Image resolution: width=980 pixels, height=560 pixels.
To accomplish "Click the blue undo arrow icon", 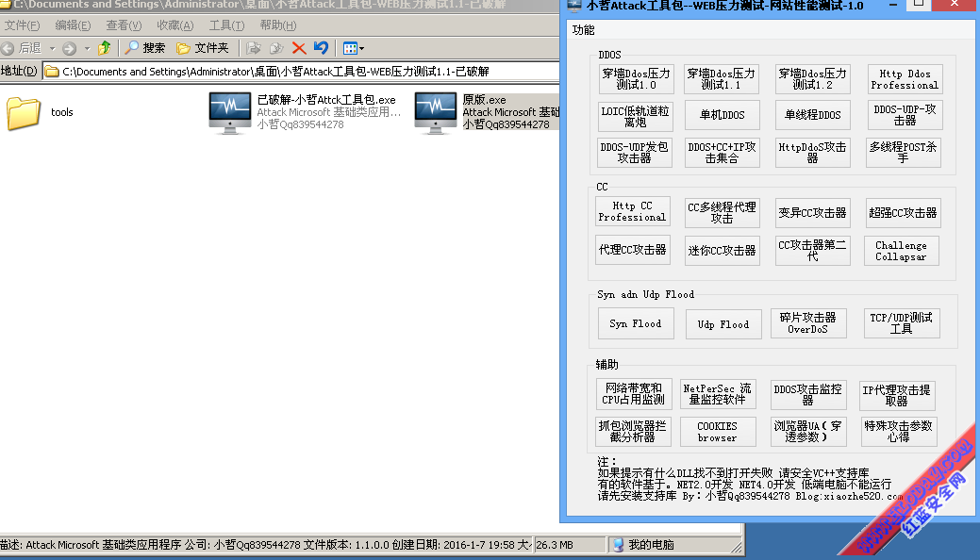I will [322, 47].
